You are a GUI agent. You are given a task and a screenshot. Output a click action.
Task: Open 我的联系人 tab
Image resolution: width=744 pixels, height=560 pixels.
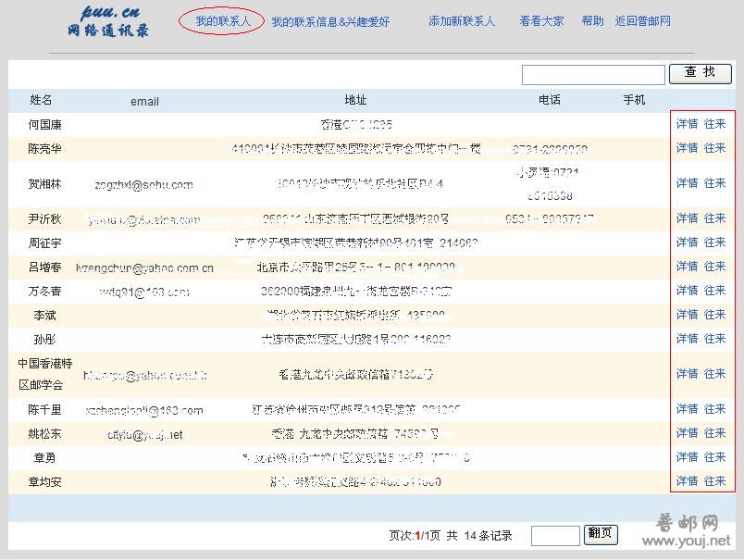pos(222,20)
